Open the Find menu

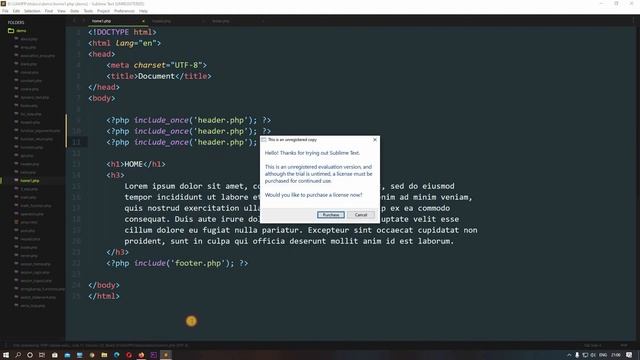click(49, 11)
